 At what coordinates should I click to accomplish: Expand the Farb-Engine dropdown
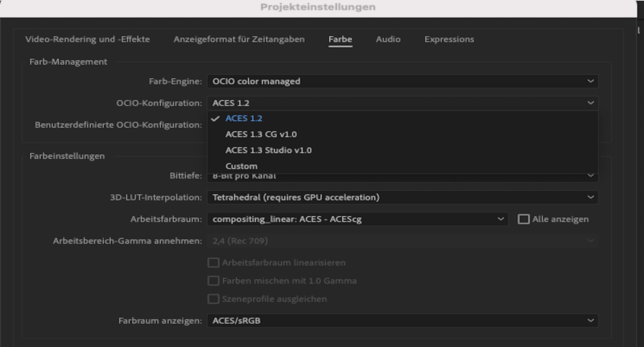(402, 81)
